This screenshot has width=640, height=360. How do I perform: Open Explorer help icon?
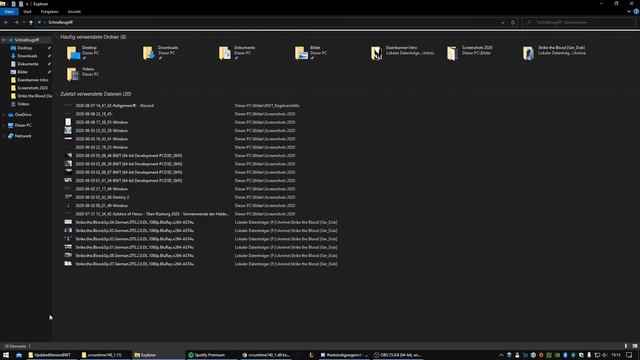pyautogui.click(x=636, y=12)
